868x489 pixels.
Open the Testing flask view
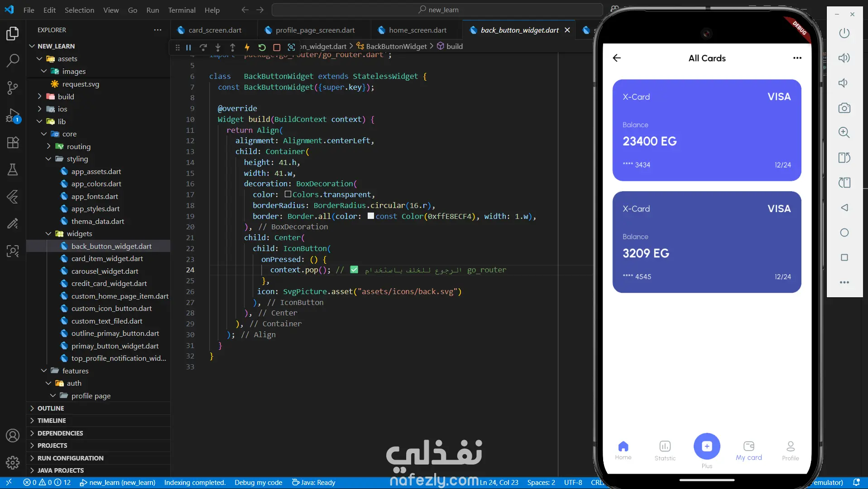tap(13, 169)
